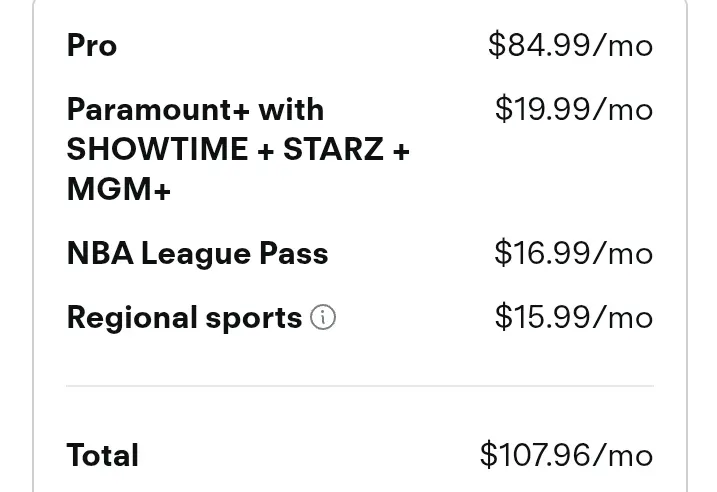The height and width of the screenshot is (492, 717).
Task: Click the Total label
Action: pyautogui.click(x=102, y=455)
